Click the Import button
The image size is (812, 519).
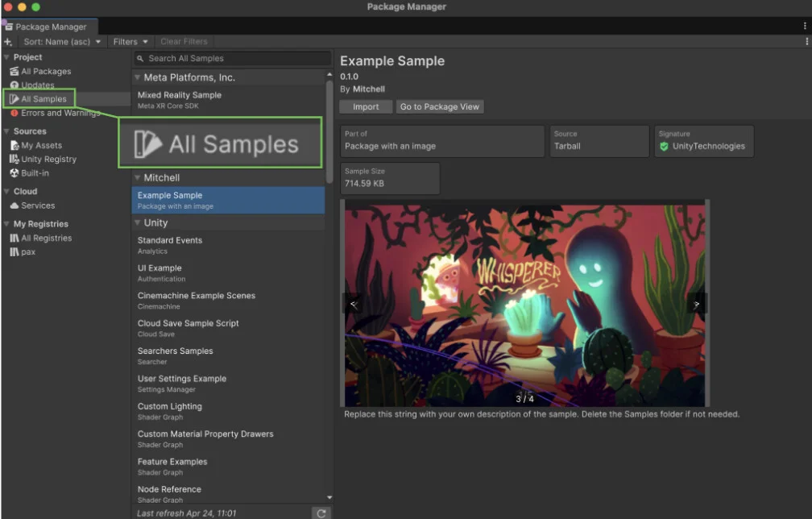[x=366, y=106]
